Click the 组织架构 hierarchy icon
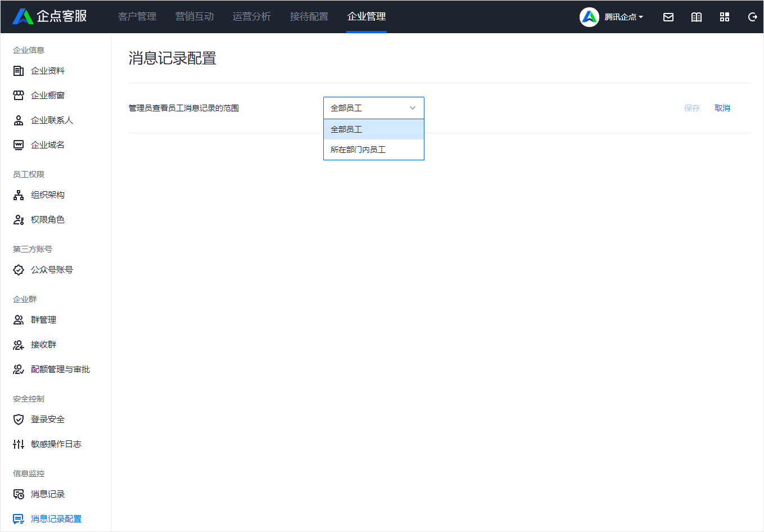Viewport: 764px width, 532px height. [x=19, y=195]
